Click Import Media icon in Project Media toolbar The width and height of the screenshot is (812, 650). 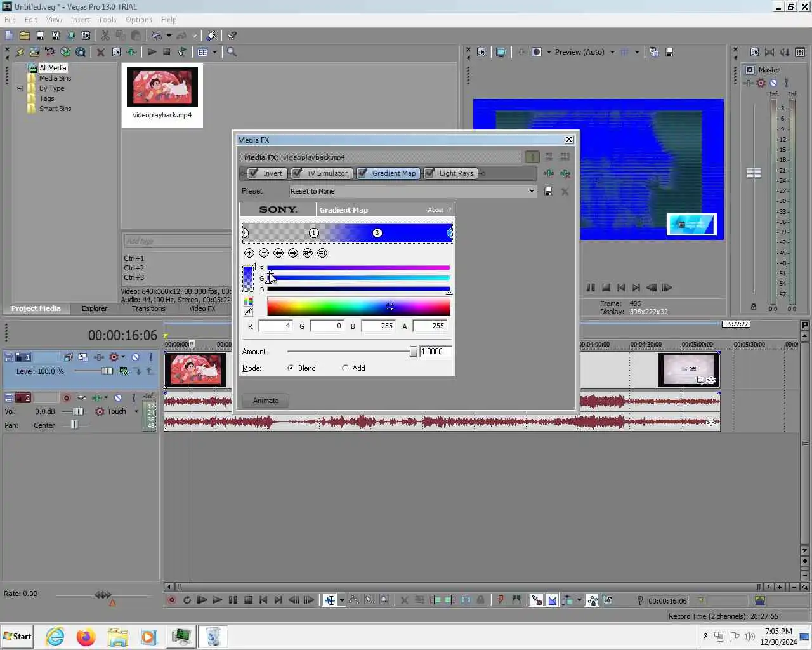[x=35, y=52]
